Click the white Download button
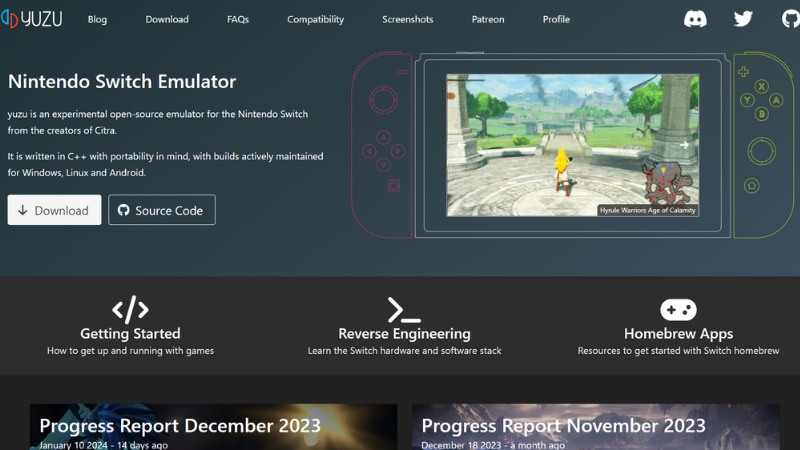Image resolution: width=800 pixels, height=450 pixels. click(x=54, y=210)
